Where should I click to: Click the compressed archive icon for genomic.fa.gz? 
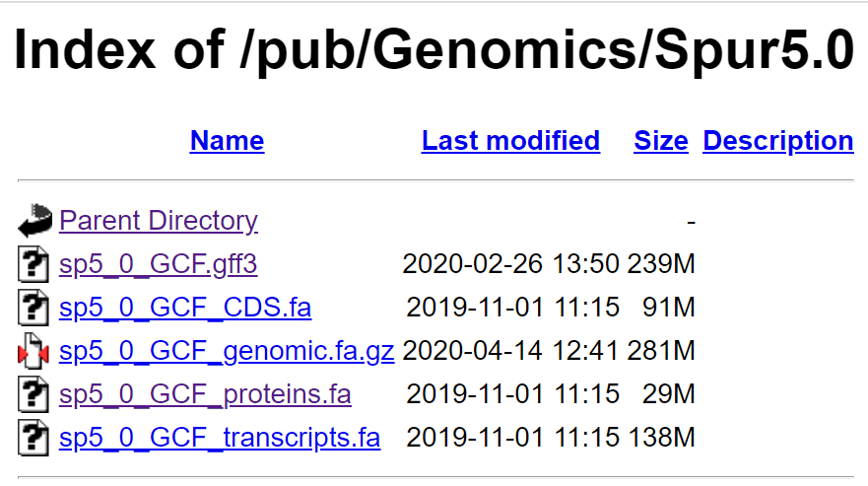[33, 351]
